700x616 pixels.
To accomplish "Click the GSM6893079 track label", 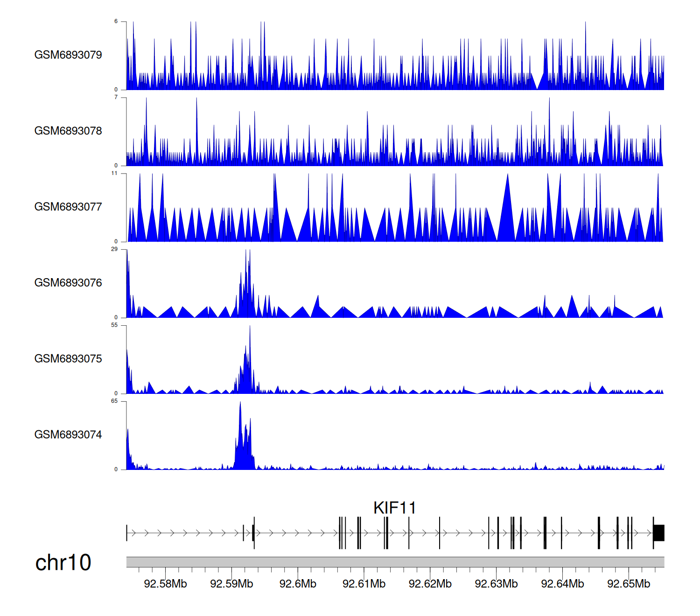I will pyautogui.click(x=68, y=55).
